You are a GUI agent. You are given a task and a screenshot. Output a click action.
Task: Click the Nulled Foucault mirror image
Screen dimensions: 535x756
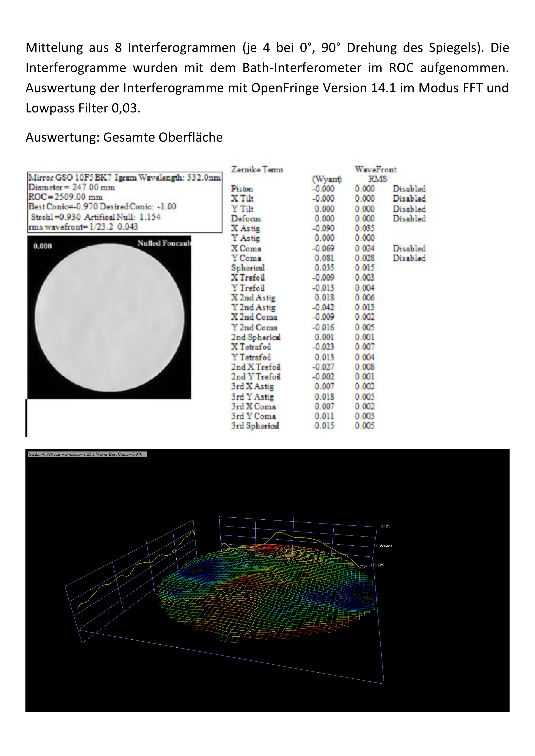click(x=109, y=317)
